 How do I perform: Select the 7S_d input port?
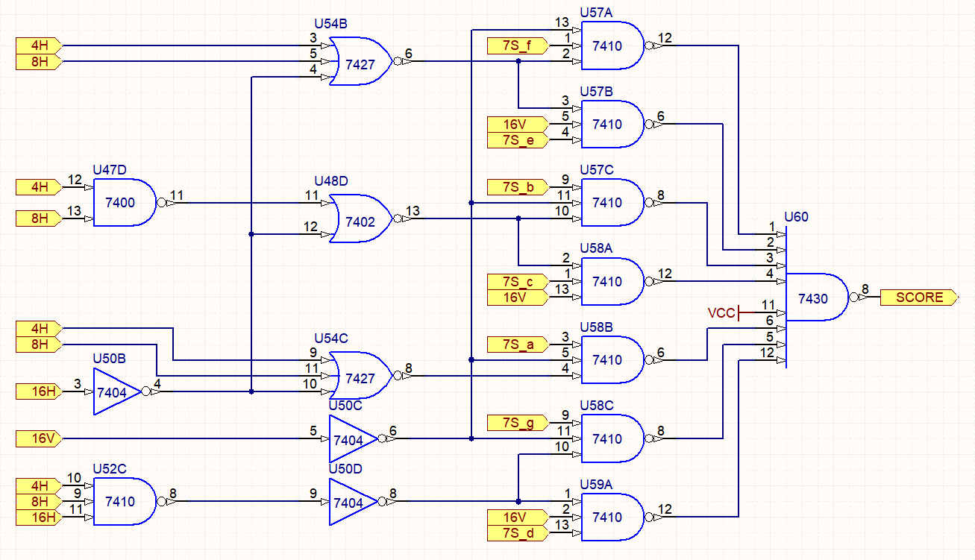[517, 533]
